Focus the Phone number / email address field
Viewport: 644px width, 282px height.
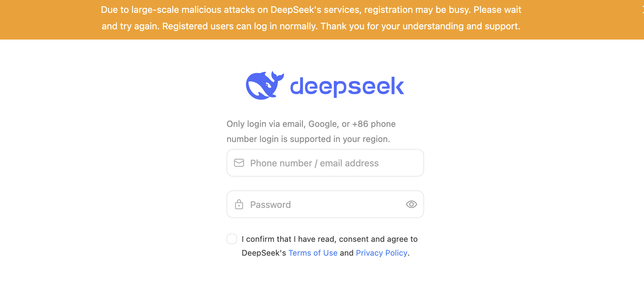pyautogui.click(x=325, y=163)
